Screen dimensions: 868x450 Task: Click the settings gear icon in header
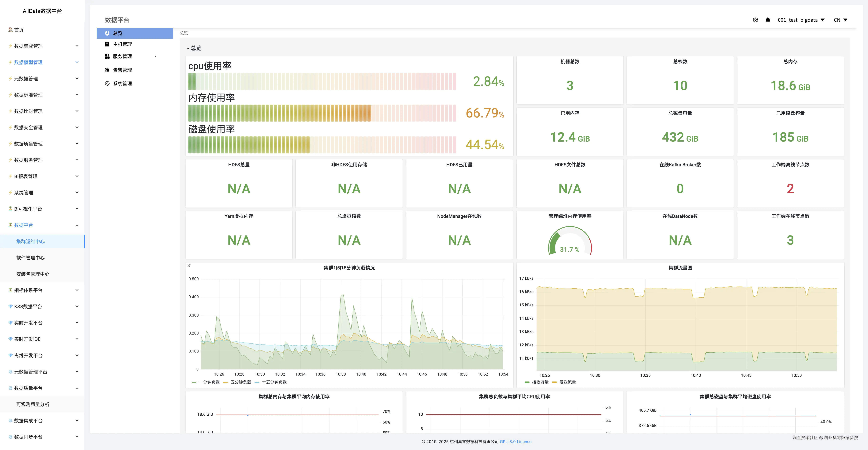(755, 20)
